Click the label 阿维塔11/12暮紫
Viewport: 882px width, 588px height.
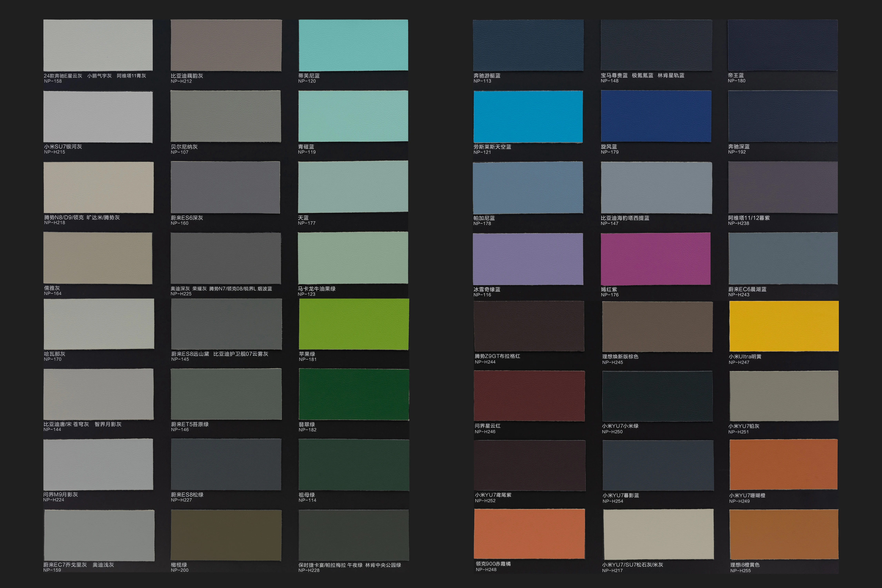749,218
